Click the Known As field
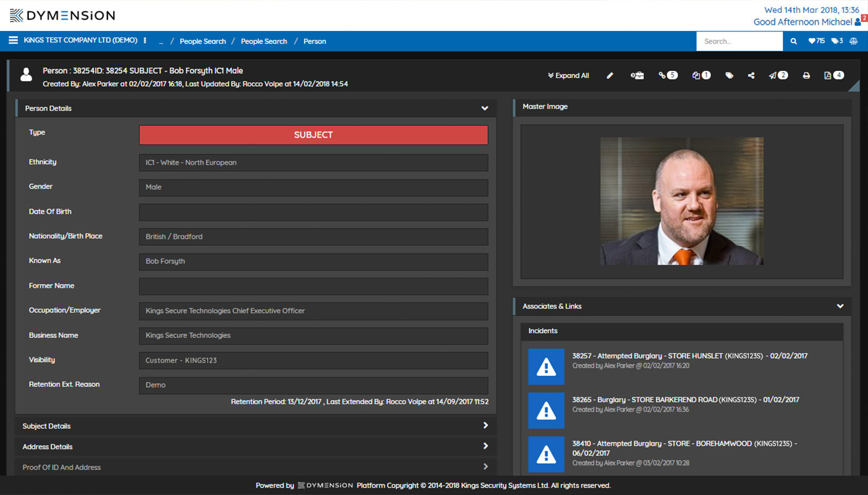 pyautogui.click(x=314, y=261)
